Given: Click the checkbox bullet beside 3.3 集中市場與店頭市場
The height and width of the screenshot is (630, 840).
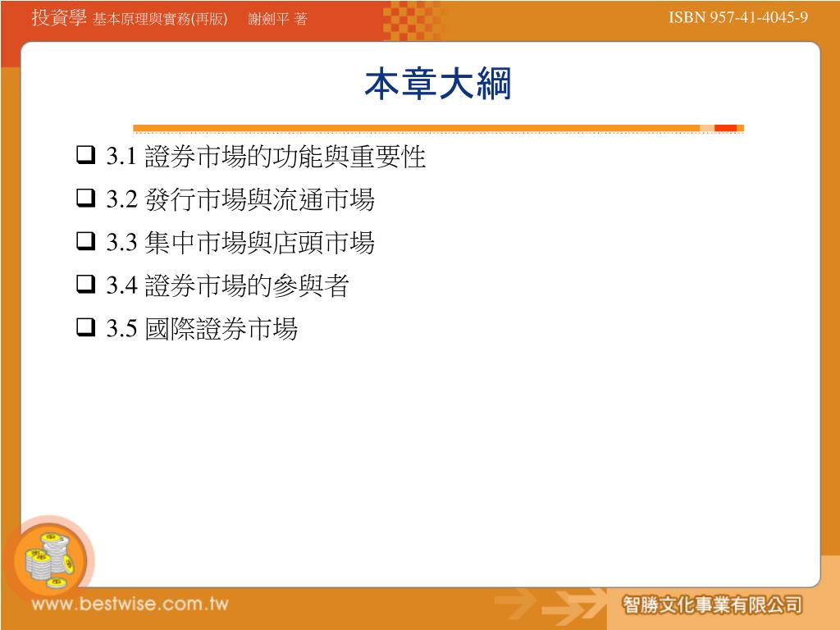Looking at the screenshot, I should tap(85, 240).
